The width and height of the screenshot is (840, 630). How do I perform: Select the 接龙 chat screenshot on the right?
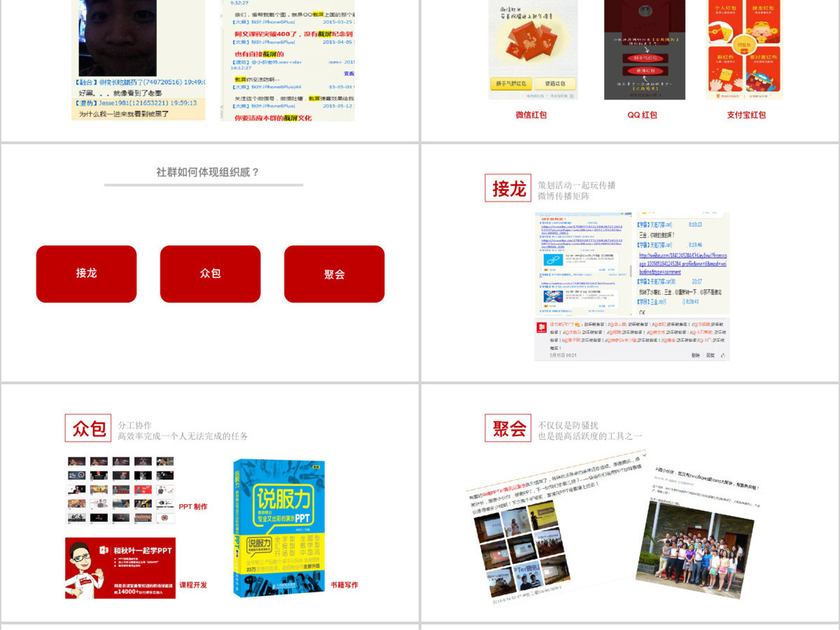(682, 265)
